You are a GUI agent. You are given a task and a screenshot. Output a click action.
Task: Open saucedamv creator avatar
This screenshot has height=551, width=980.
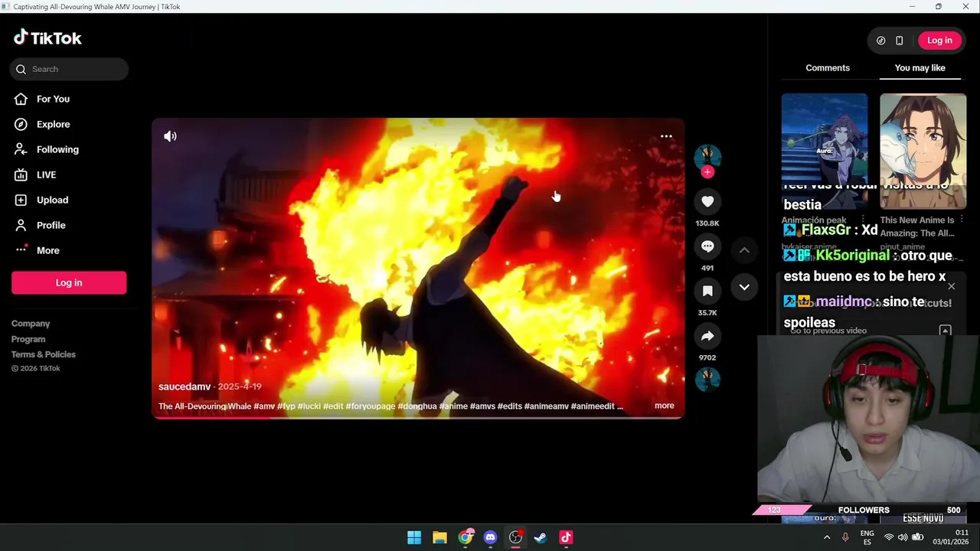point(707,157)
